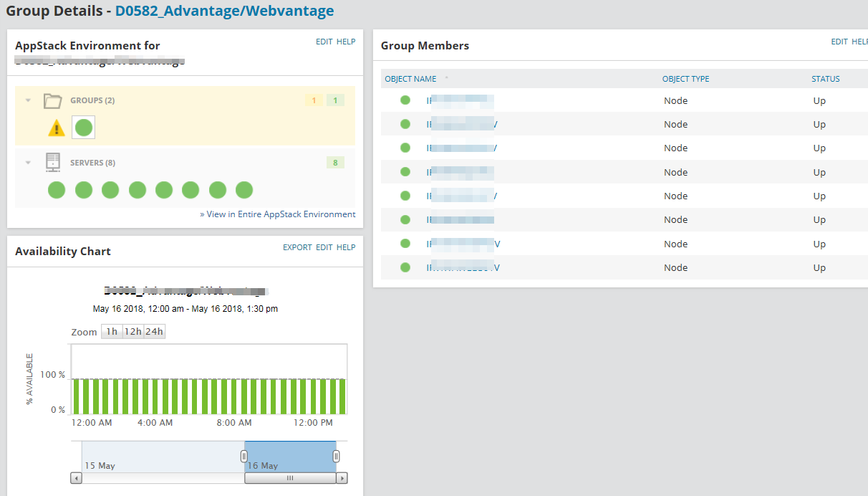Edit the Availability Chart widget
Screen dimensions: 868x496
point(324,247)
